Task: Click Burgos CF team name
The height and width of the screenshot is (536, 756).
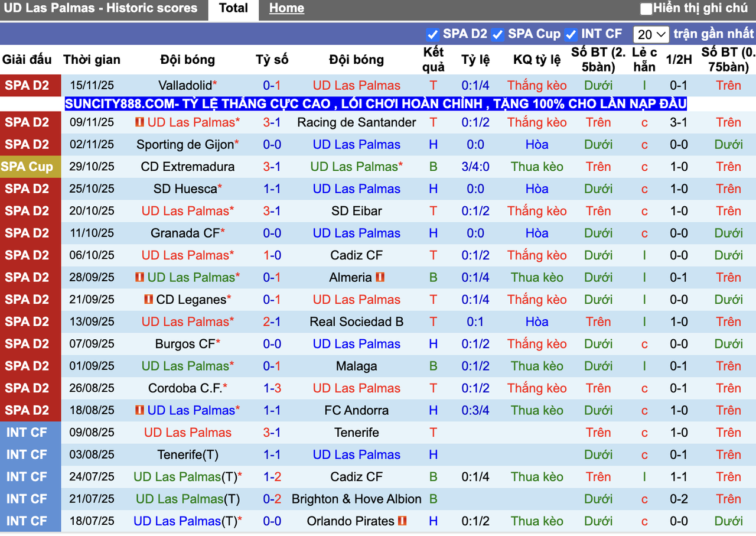Action: (x=185, y=344)
